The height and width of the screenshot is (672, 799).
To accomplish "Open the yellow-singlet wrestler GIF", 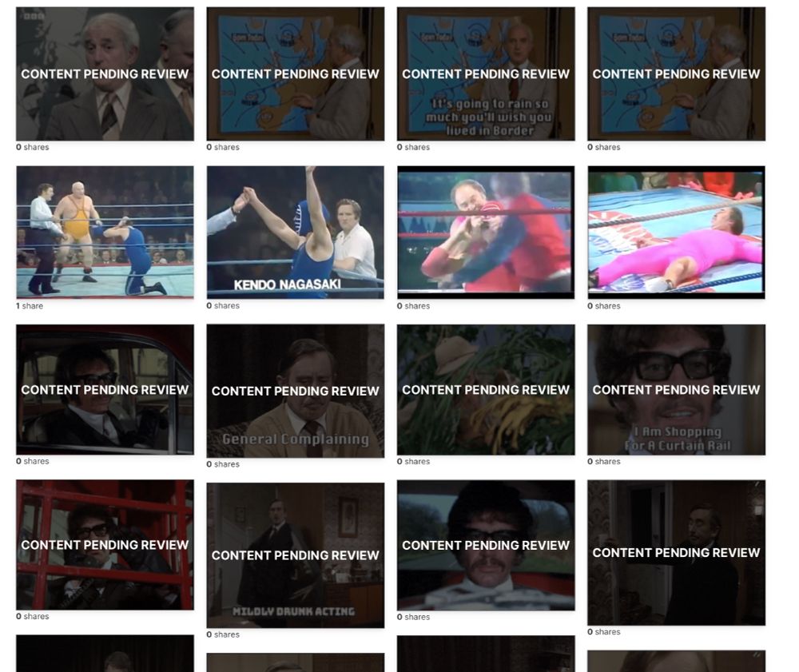I will [105, 232].
